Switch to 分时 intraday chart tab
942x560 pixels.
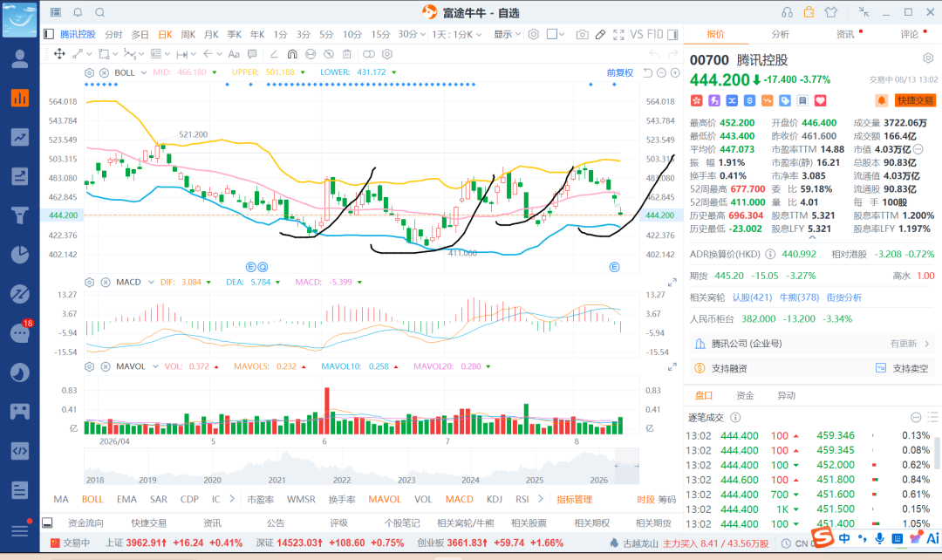click(x=113, y=34)
